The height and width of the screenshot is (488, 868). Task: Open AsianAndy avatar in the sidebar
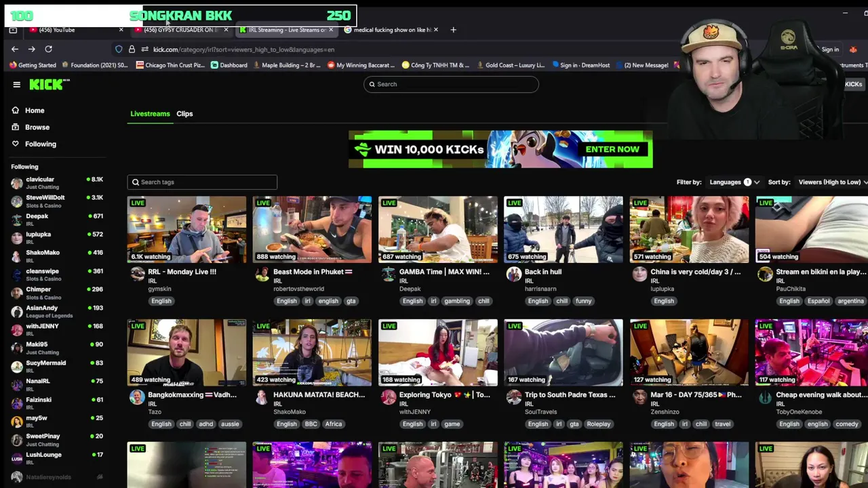click(x=16, y=311)
